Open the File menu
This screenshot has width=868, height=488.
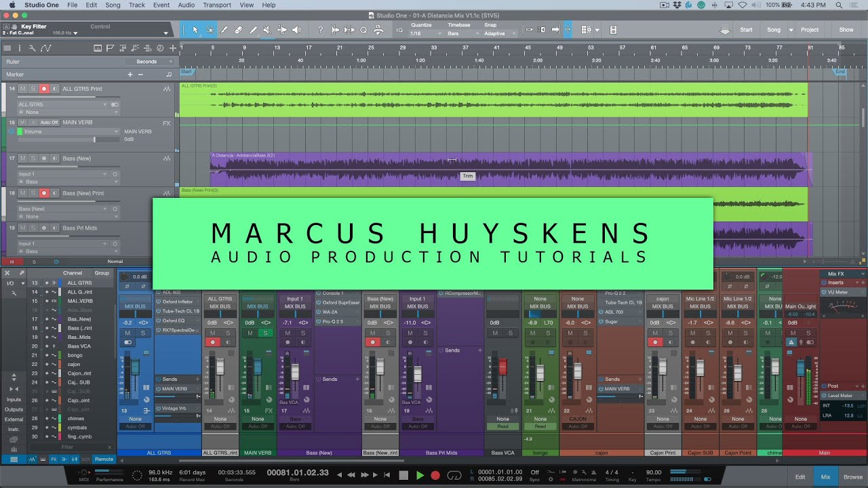point(72,5)
